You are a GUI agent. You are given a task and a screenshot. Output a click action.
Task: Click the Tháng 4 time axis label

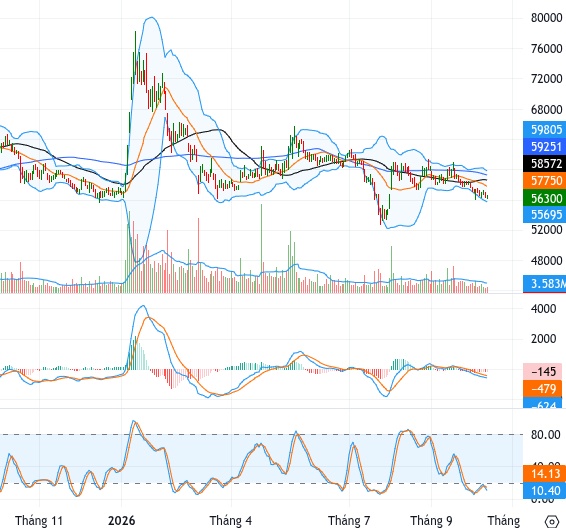[x=231, y=521]
